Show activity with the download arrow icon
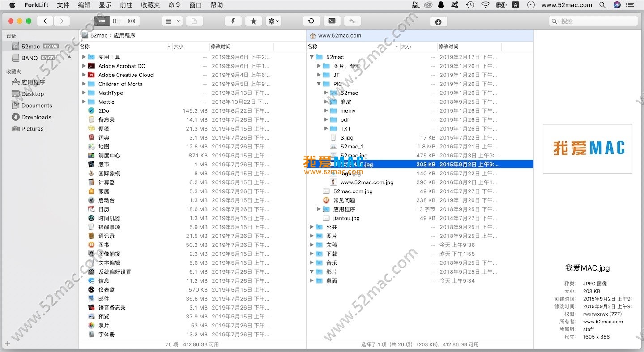Image resolution: width=644 pixels, height=352 pixels. tap(438, 22)
